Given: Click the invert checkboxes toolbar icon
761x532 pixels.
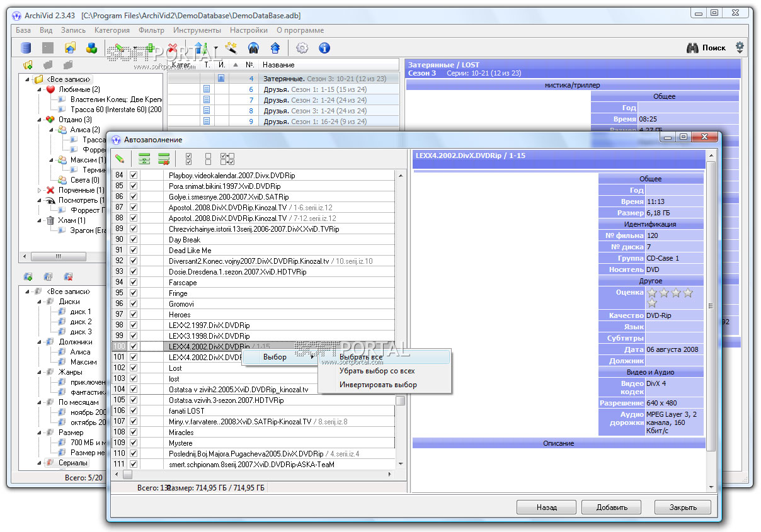Looking at the screenshot, I should [227, 159].
